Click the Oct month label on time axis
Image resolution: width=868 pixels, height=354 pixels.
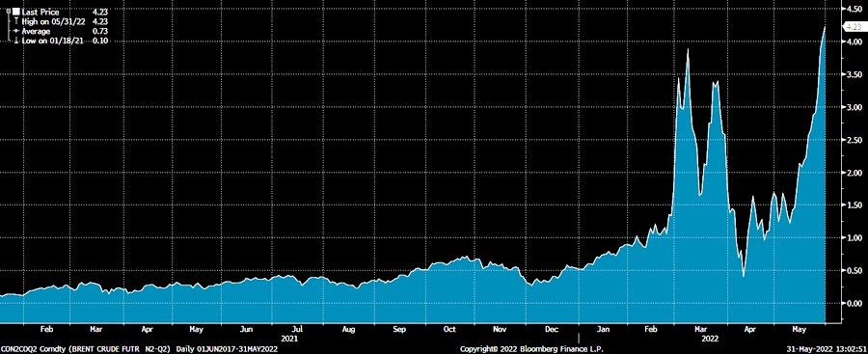click(448, 329)
